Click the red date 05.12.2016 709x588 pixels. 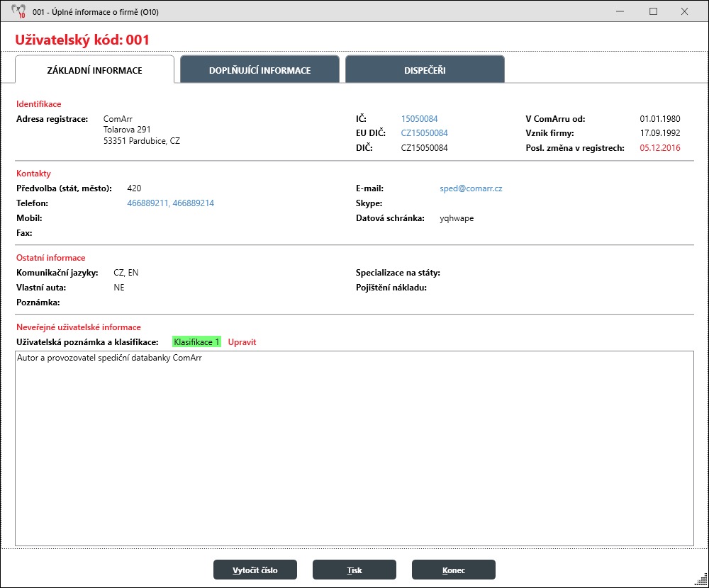tap(659, 148)
